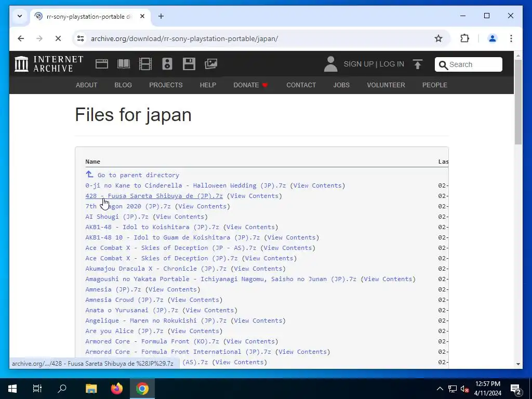Open Windows search on the taskbar
This screenshot has width=532, height=399.
(x=62, y=388)
